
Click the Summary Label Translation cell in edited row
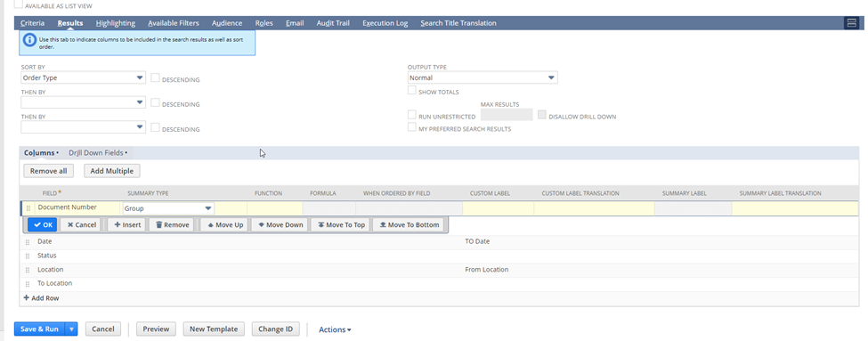(796, 208)
